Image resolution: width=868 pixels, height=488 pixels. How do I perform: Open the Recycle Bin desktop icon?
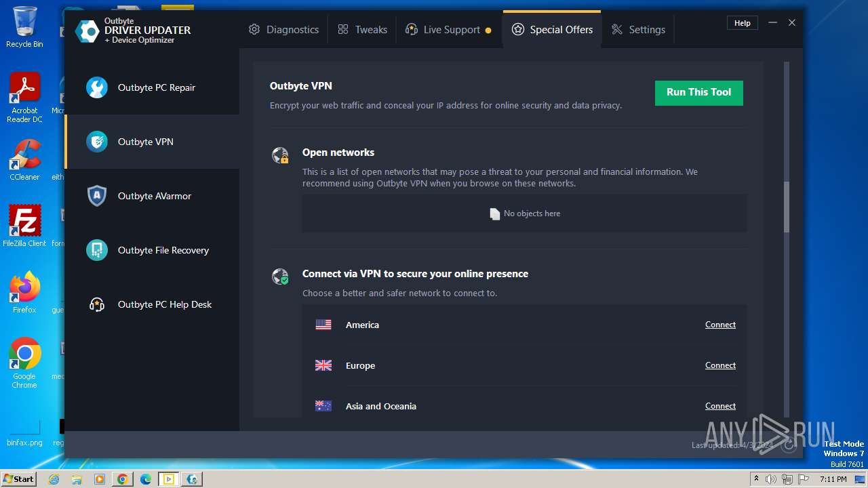pos(24,28)
